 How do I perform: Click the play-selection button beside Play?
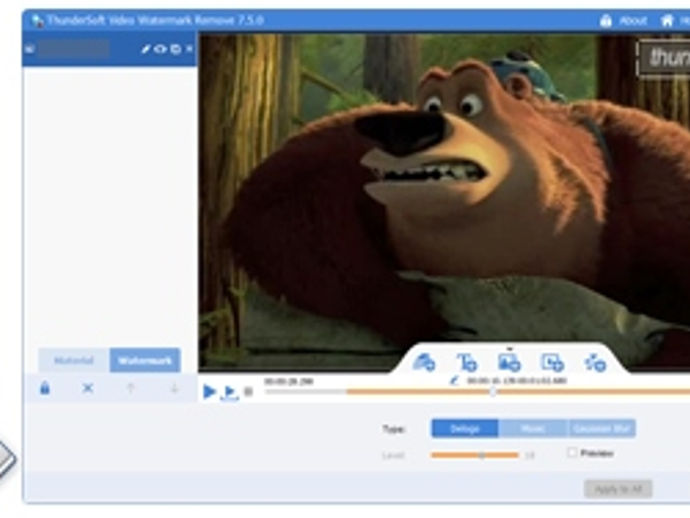230,392
